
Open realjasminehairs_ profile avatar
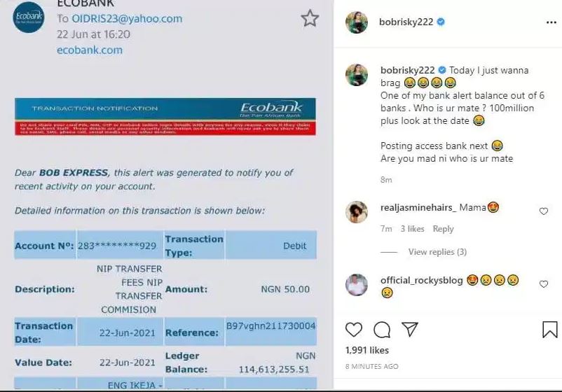[357, 212]
